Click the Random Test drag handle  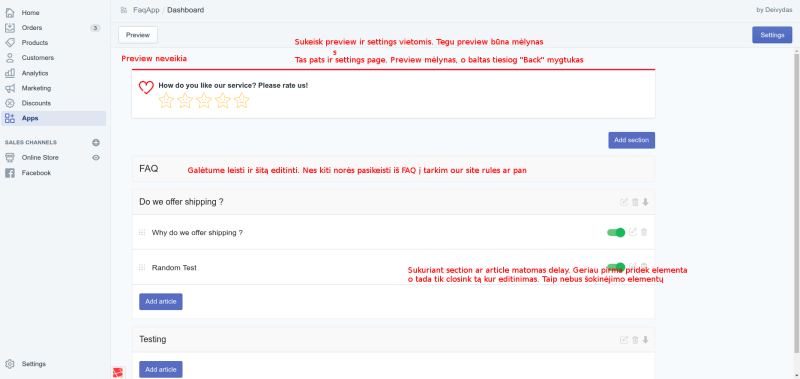pyautogui.click(x=142, y=268)
